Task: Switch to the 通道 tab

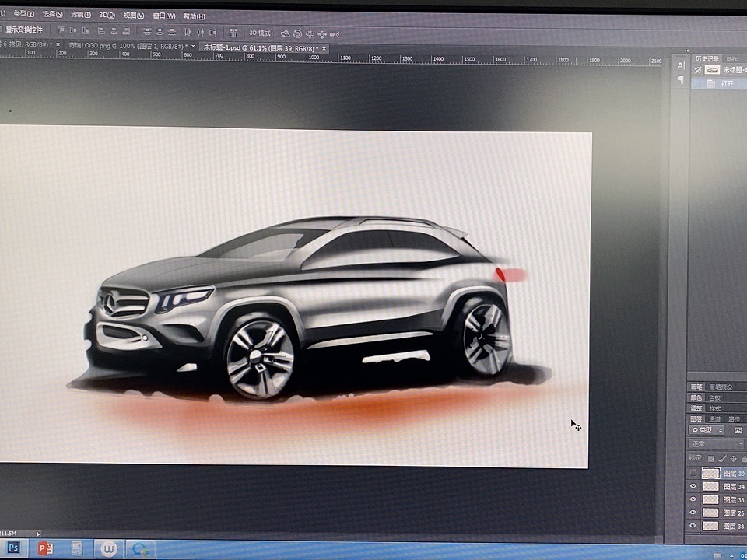Action: point(715,419)
